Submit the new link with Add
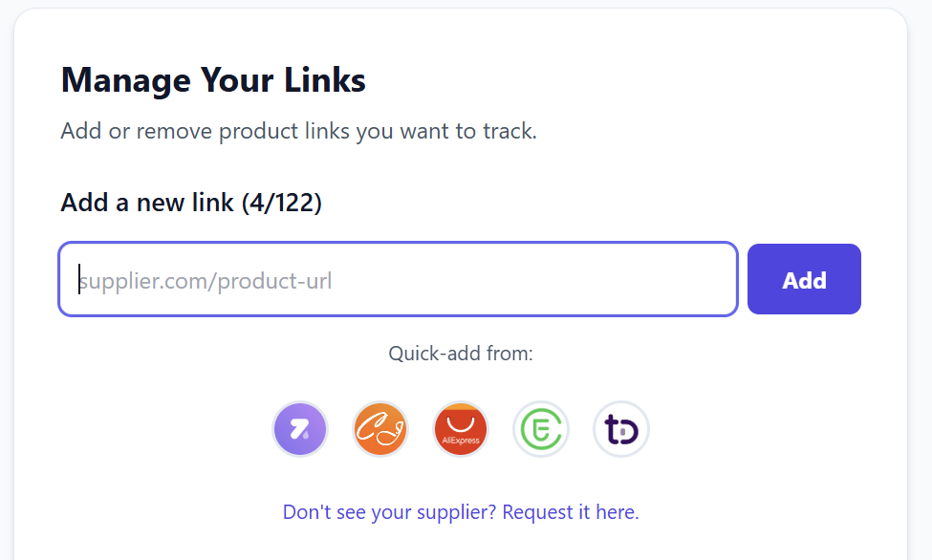The width and height of the screenshot is (932, 560). (804, 279)
